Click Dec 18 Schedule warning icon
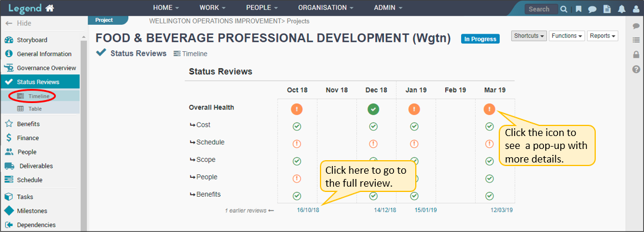This screenshot has width=644, height=232. [373, 144]
